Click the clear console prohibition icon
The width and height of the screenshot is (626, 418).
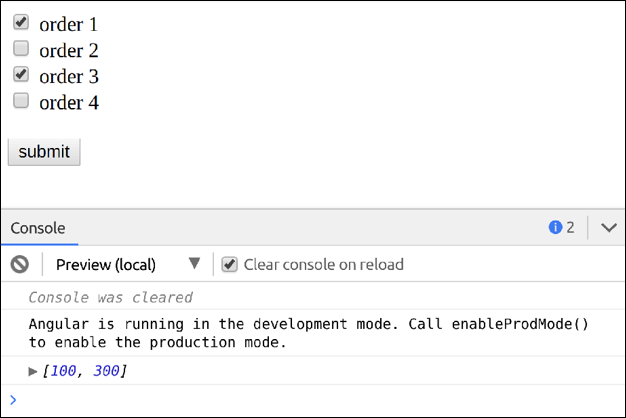[x=20, y=264]
